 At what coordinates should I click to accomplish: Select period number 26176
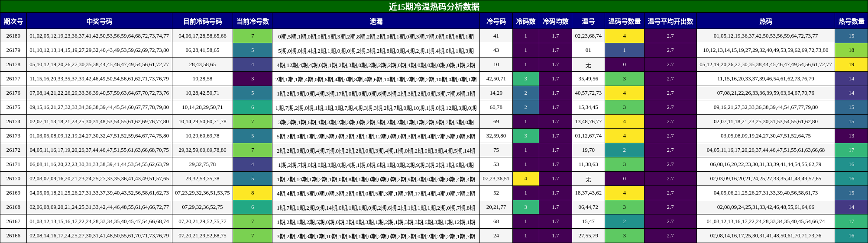13,93
